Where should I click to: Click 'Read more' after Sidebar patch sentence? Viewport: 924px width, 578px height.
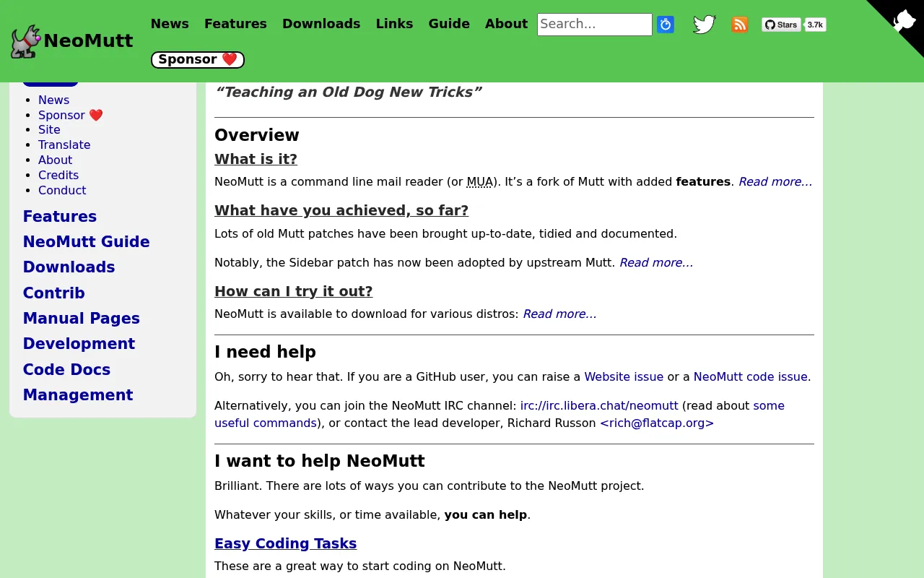pos(656,263)
